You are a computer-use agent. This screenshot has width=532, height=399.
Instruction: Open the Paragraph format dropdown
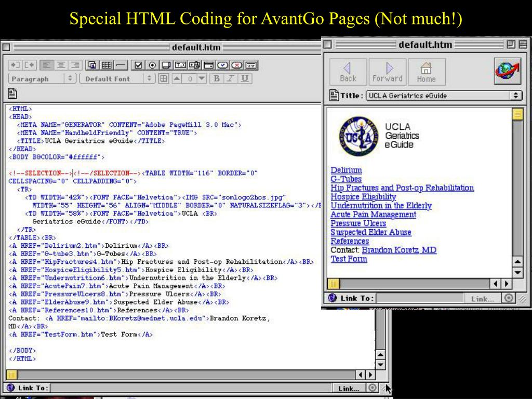42,79
